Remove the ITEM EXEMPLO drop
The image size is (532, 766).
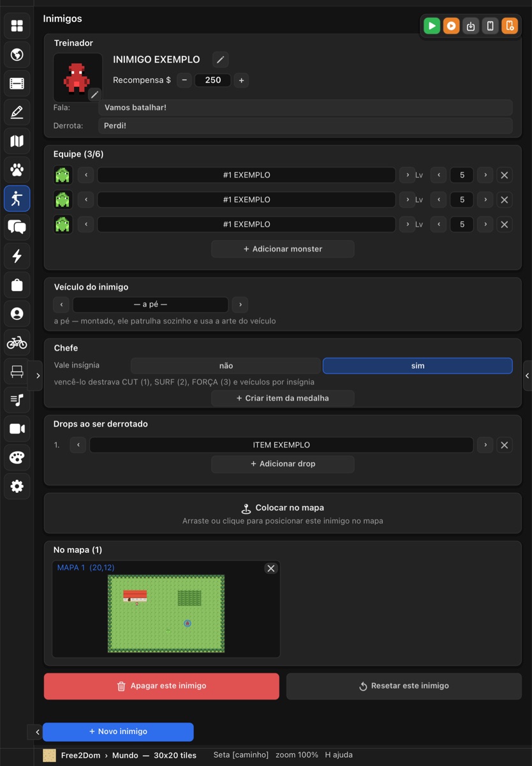pyautogui.click(x=505, y=445)
